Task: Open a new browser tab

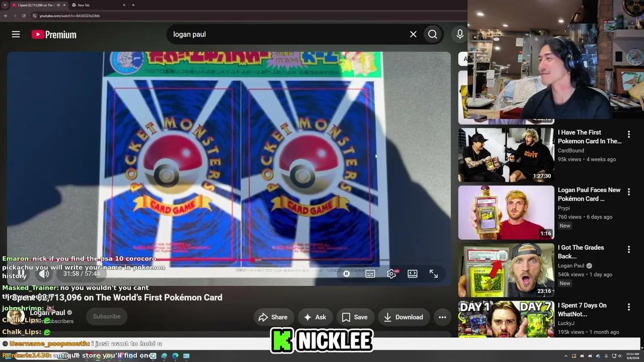Action: coord(133,5)
